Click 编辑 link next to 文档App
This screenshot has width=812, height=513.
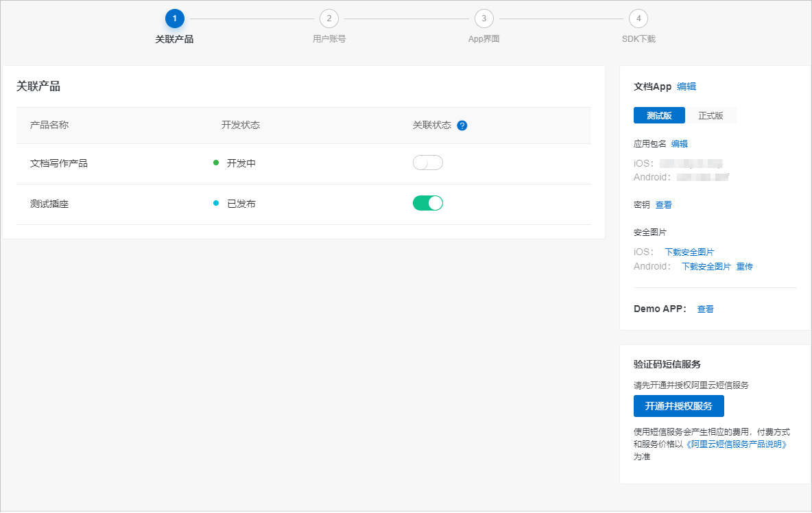(x=686, y=86)
